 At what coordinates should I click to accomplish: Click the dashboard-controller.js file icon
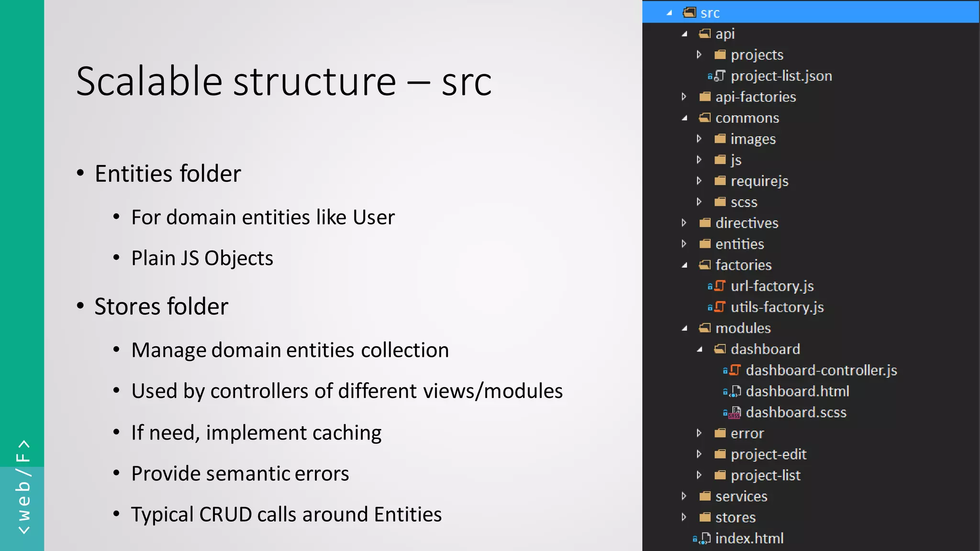[735, 370]
